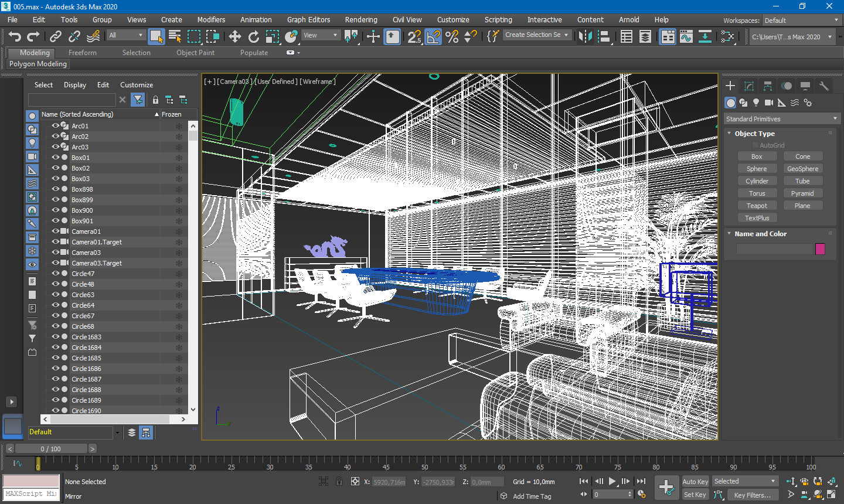Activate the Select and Rotate tool
Viewport: 844px width, 504px height.
click(x=254, y=37)
